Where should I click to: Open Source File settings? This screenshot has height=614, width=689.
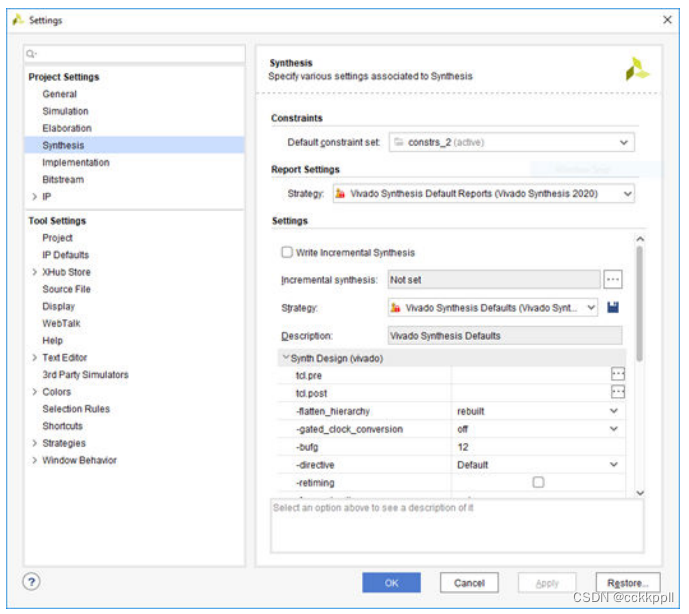coord(66,289)
